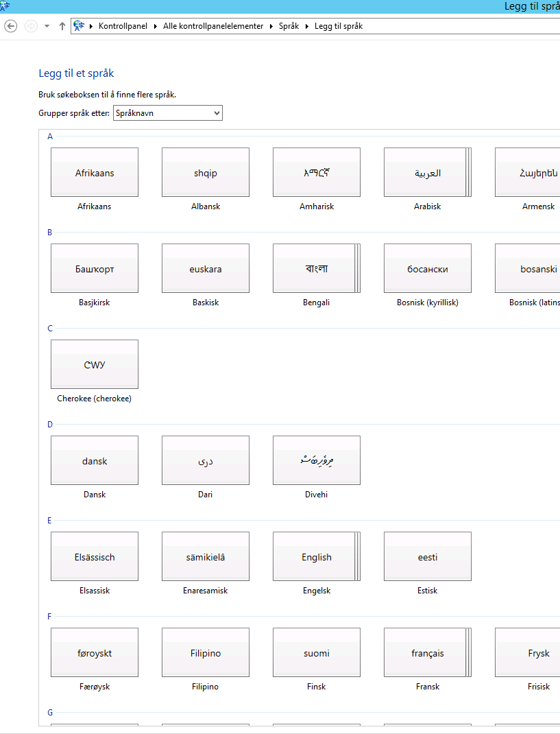Select the Estisk (eesti) tile
Image resolution: width=560 pixels, height=734 pixels.
(x=428, y=556)
